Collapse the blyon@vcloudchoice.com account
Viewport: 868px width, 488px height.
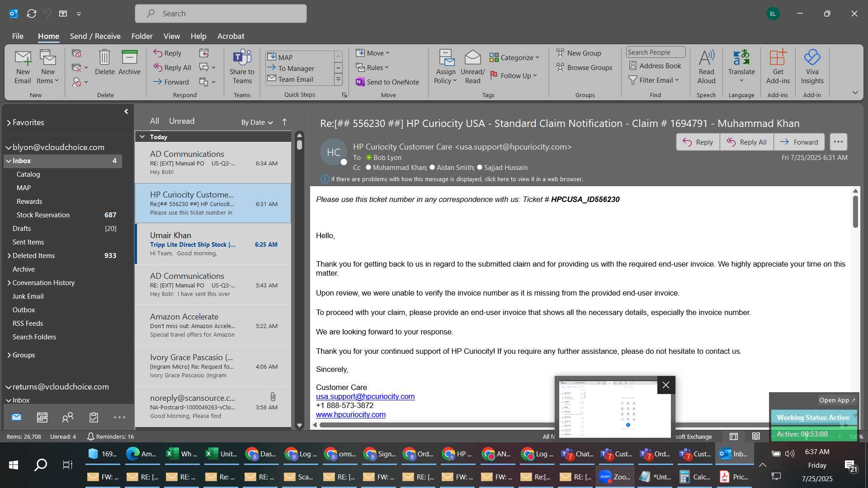point(9,147)
